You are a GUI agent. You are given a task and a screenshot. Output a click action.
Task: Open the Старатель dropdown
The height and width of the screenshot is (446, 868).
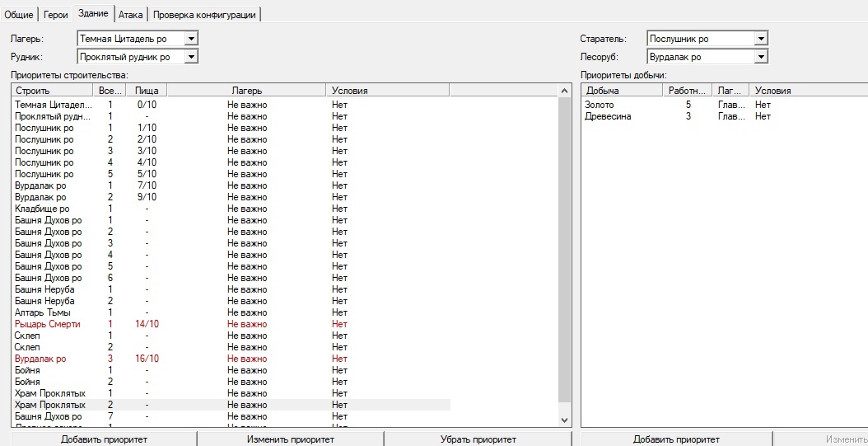pos(761,39)
